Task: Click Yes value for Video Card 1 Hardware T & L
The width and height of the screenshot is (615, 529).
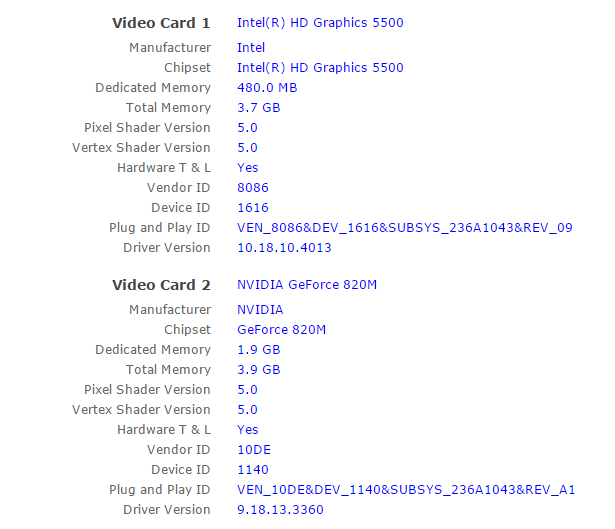Action: (248, 167)
